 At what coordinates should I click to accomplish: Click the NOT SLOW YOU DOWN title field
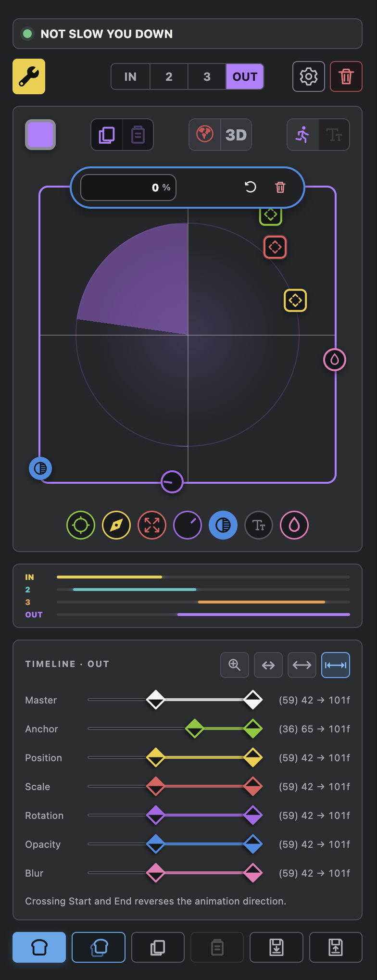188,34
